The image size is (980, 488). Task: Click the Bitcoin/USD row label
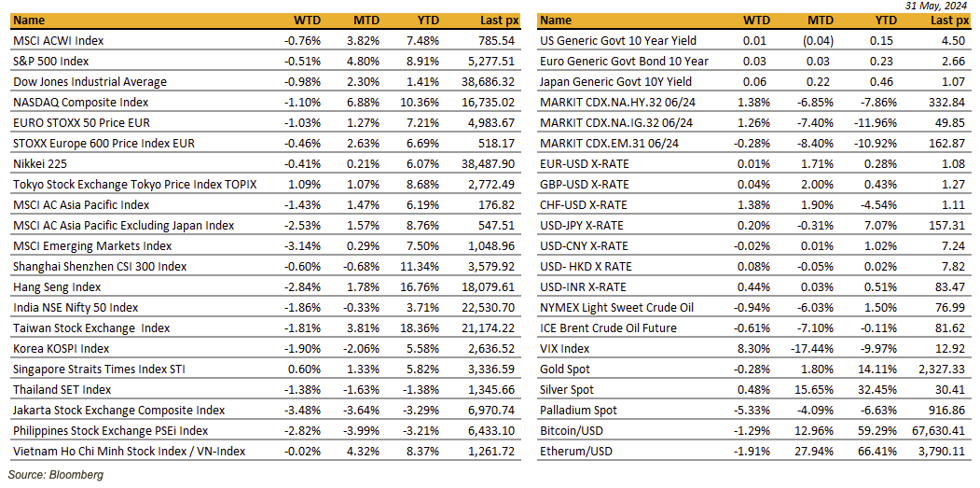[573, 431]
